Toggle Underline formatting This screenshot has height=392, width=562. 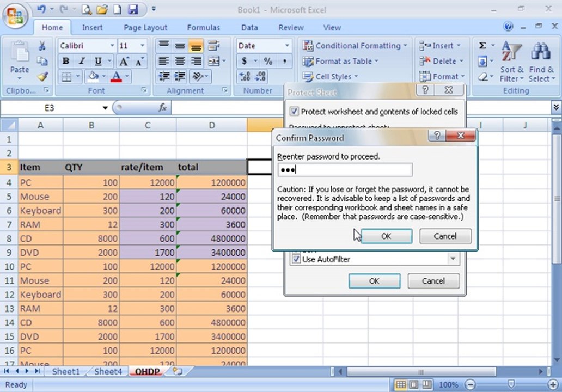point(98,62)
